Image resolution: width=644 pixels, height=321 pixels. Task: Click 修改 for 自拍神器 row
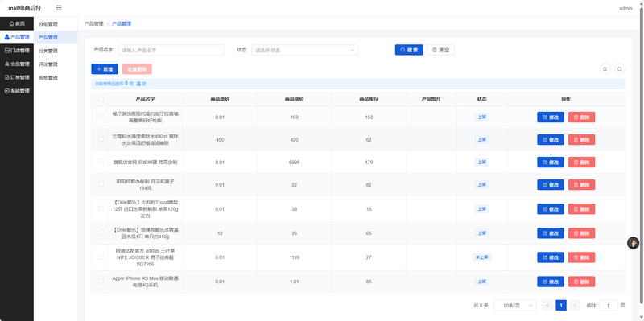(x=551, y=163)
